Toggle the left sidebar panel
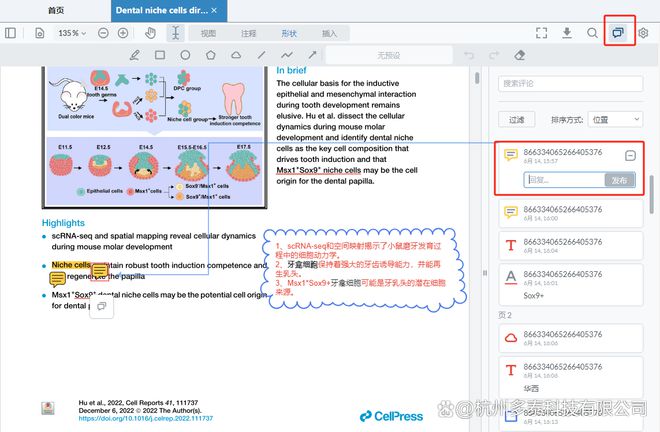 click(11, 33)
